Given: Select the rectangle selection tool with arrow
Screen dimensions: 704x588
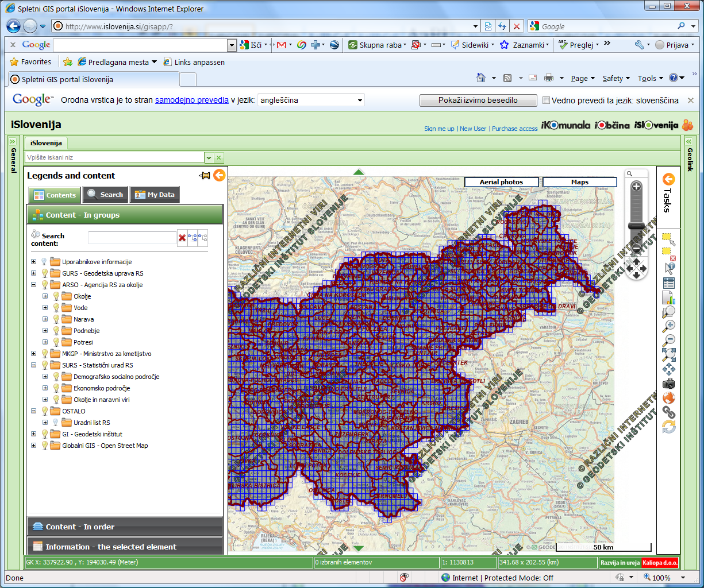Looking at the screenshot, I should pos(668,240).
